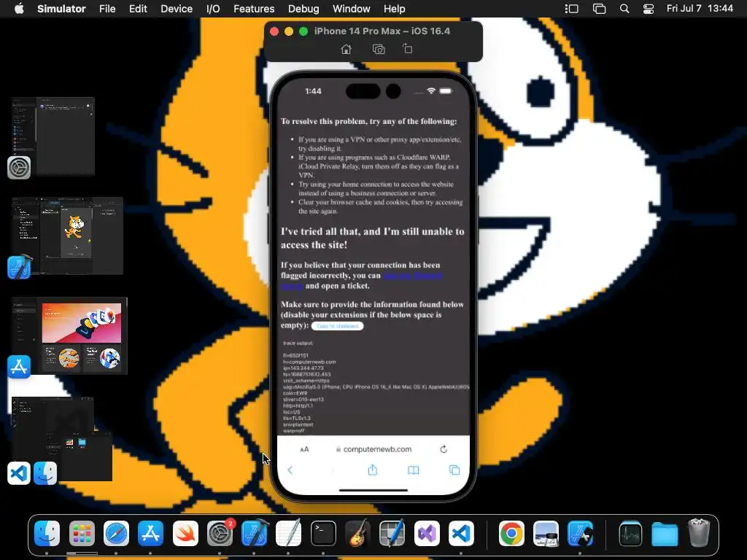Rotate the simulated device with the rotate icon
747x560 pixels.
click(407, 49)
